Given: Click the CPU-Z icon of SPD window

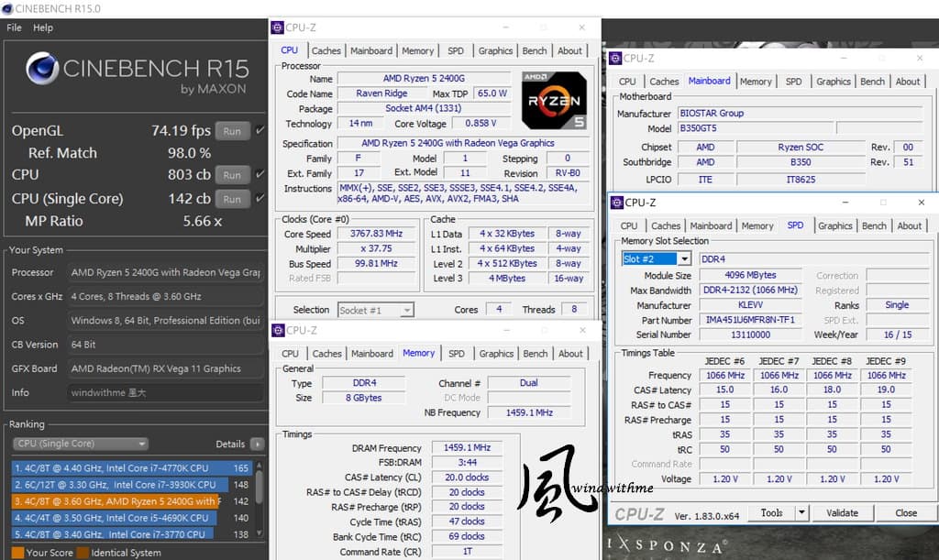Looking at the screenshot, I should click(617, 203).
